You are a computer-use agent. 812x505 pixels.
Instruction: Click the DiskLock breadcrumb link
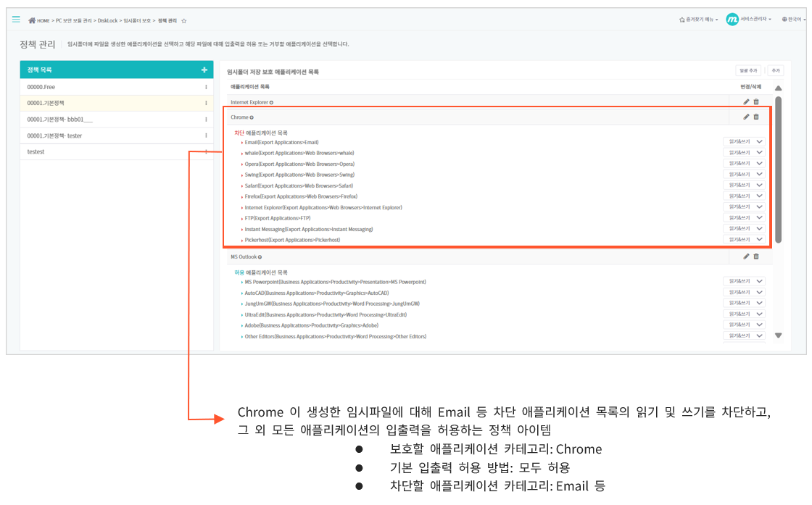[x=108, y=21]
